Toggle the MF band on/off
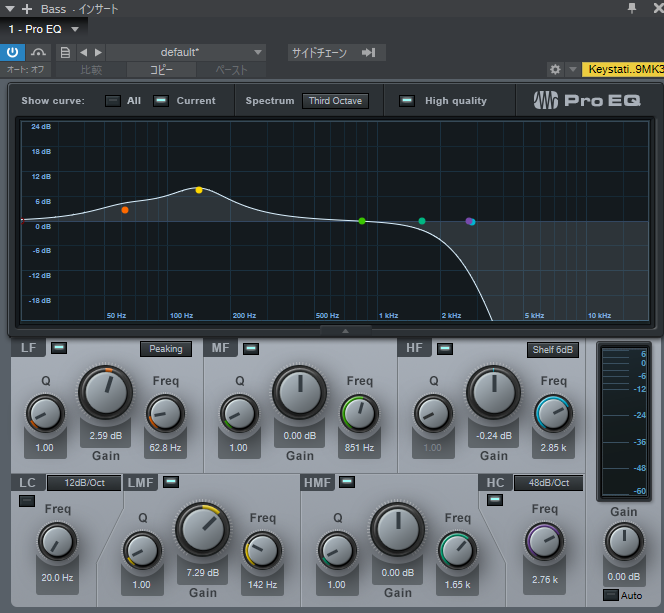 251,349
